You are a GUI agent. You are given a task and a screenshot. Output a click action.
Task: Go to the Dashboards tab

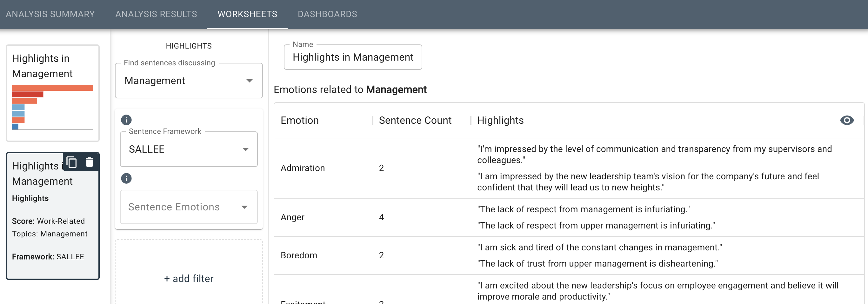pos(327,14)
